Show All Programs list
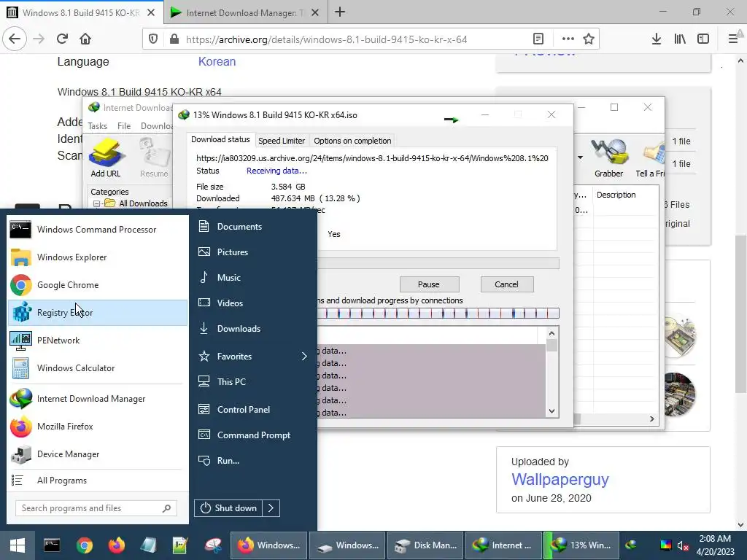The image size is (747, 560). pyautogui.click(x=98, y=481)
